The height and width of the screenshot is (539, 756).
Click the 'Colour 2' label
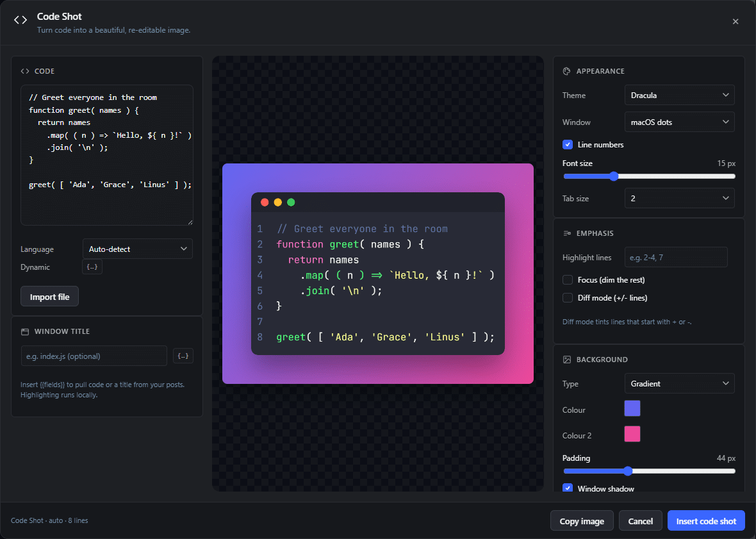(577, 435)
